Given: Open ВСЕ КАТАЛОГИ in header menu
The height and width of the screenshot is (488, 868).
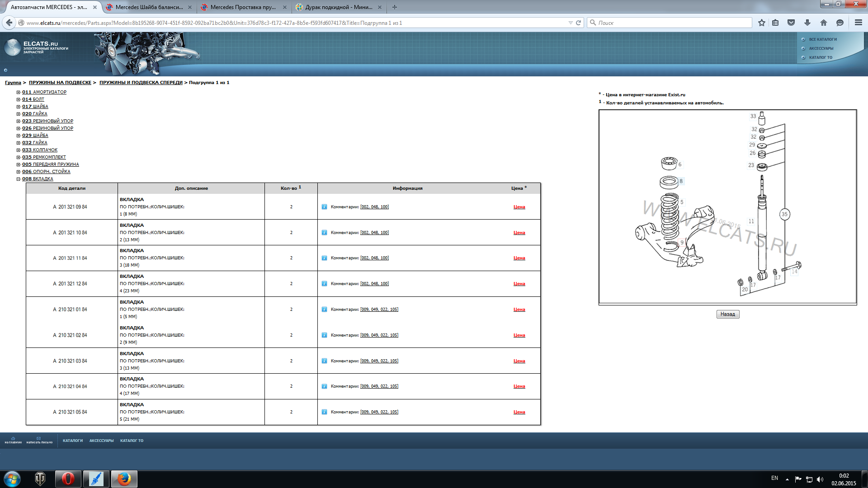Looking at the screenshot, I should (823, 39).
